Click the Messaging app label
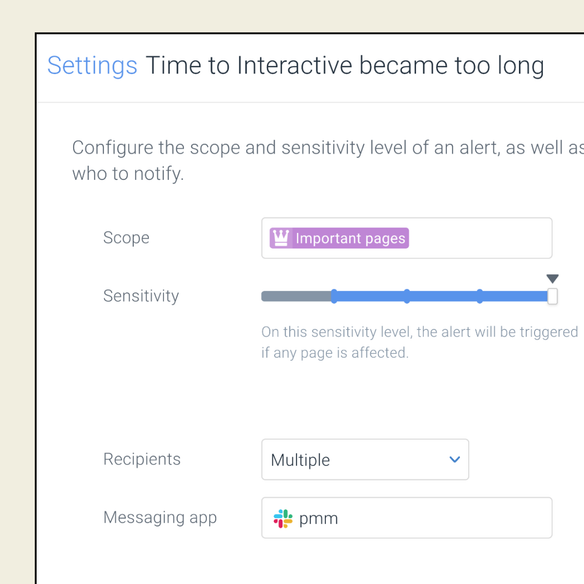This screenshot has height=584, width=584. point(160,518)
